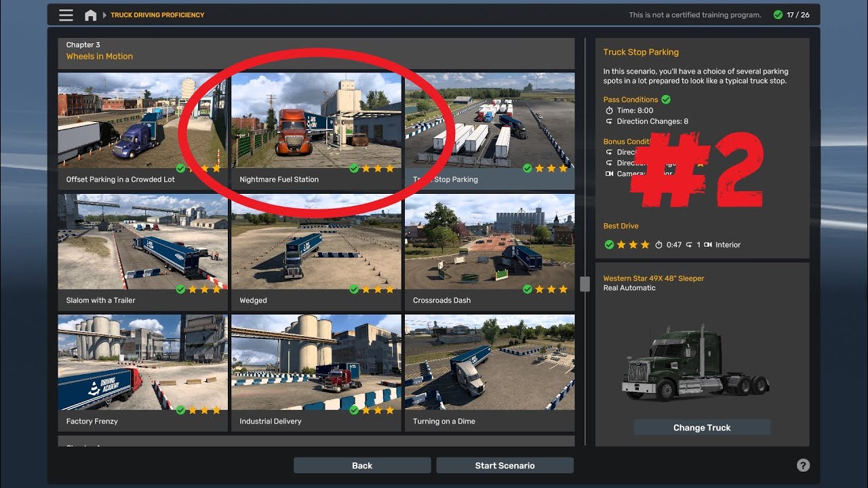Click the direction changes icon in Pass Conditions
The width and height of the screenshot is (868, 488).
point(609,121)
